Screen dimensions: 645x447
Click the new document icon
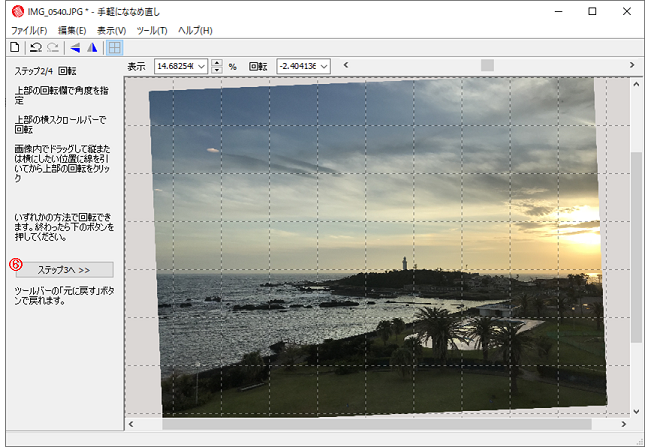tap(14, 47)
